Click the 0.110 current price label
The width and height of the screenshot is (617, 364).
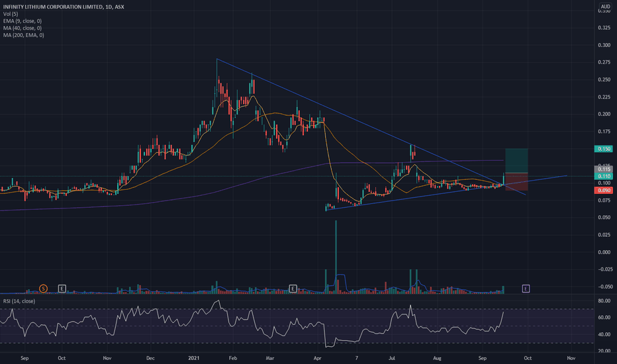(x=604, y=176)
